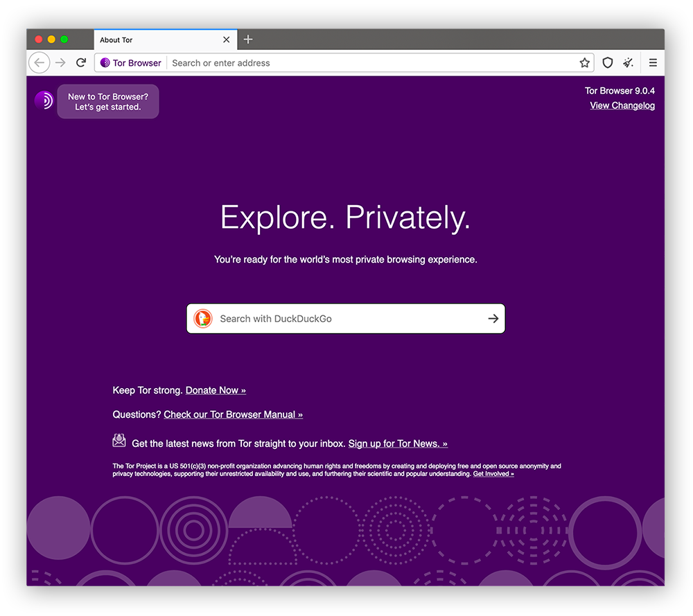
Task: Open the Tor Browser Manual link
Action: coord(233,414)
